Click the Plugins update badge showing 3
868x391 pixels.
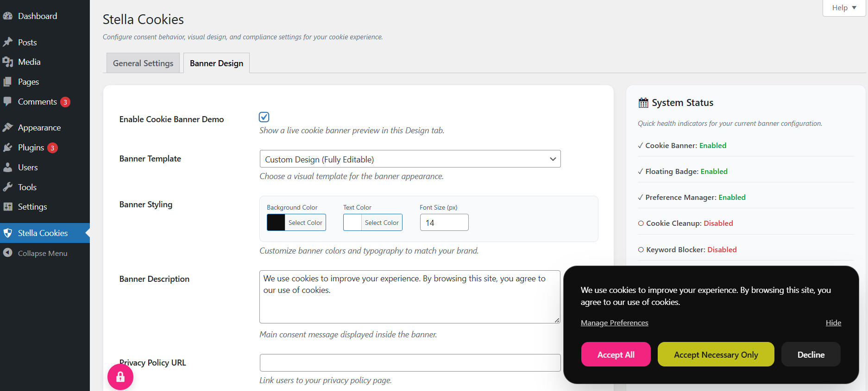pyautogui.click(x=52, y=148)
